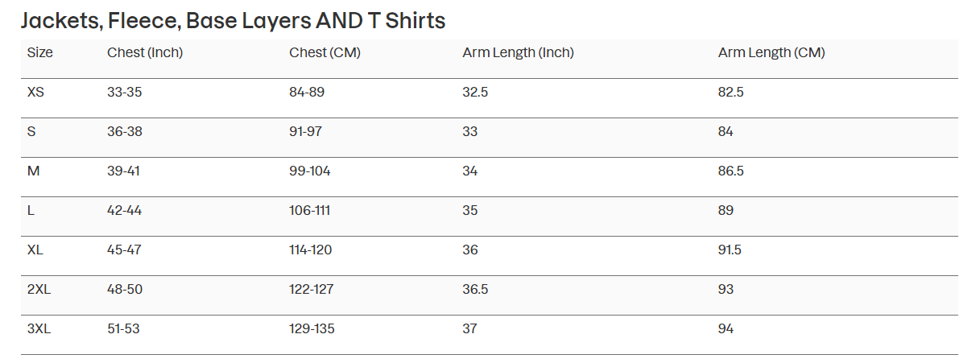Click the 91.5 arm length CM cell
The image size is (980, 363).
click(x=730, y=250)
